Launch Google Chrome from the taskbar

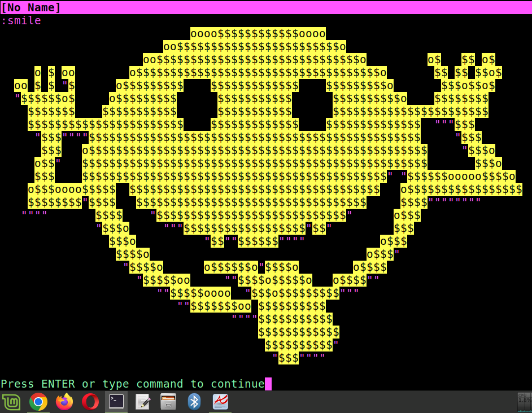pyautogui.click(x=38, y=402)
